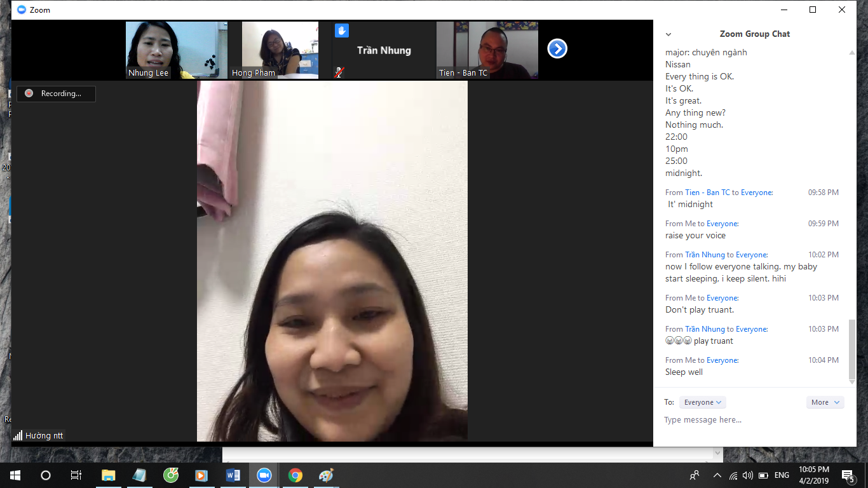Click 'major: chuyên ngành' chat line
Image resolution: width=868 pixels, height=488 pixels.
[x=706, y=53]
